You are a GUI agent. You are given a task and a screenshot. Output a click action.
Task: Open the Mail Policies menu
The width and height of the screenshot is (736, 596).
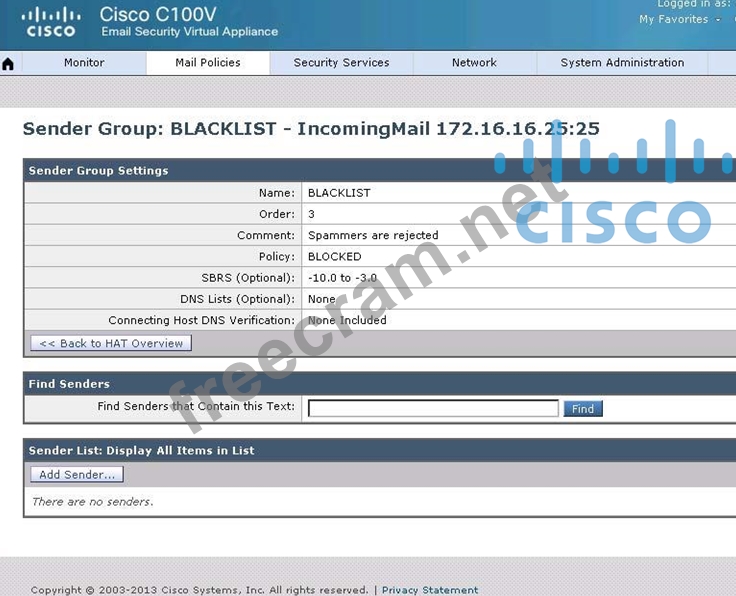208,63
